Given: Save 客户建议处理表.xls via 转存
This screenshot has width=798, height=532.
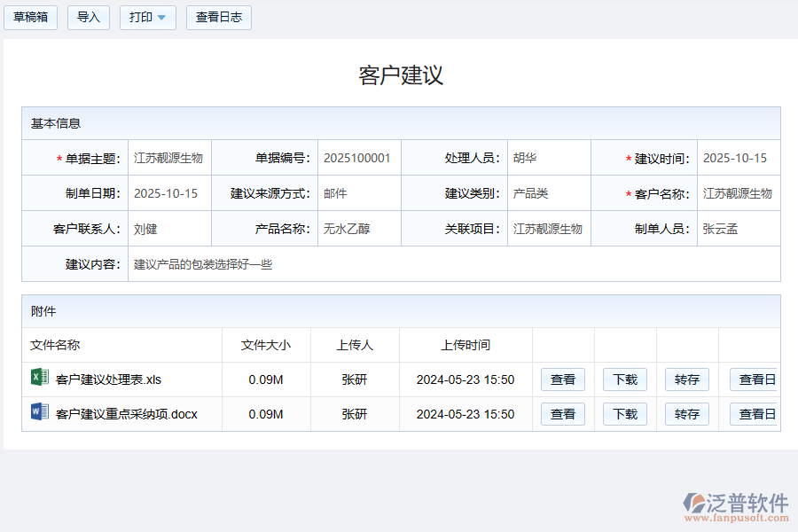Looking at the screenshot, I should point(686,379).
